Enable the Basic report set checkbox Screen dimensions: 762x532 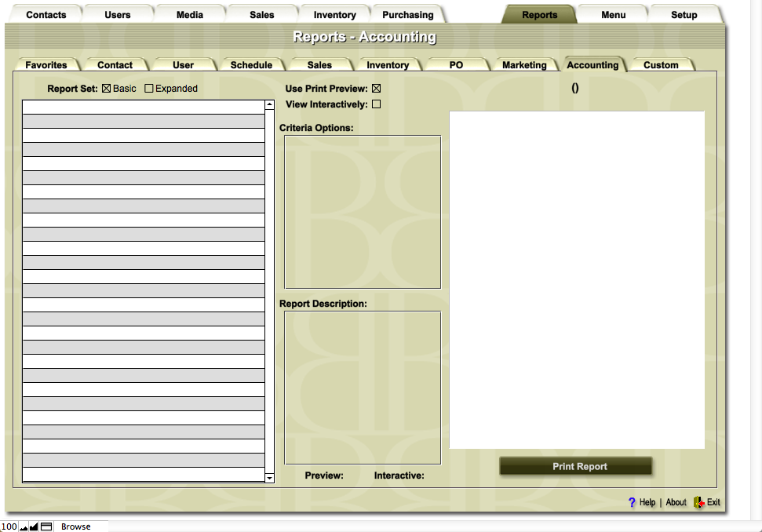[107, 89]
